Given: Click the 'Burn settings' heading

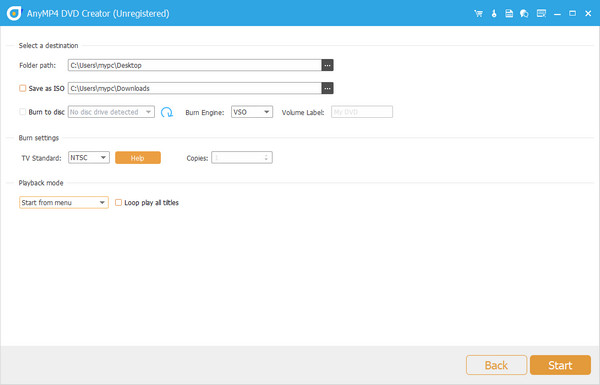Looking at the screenshot, I should click(39, 138).
